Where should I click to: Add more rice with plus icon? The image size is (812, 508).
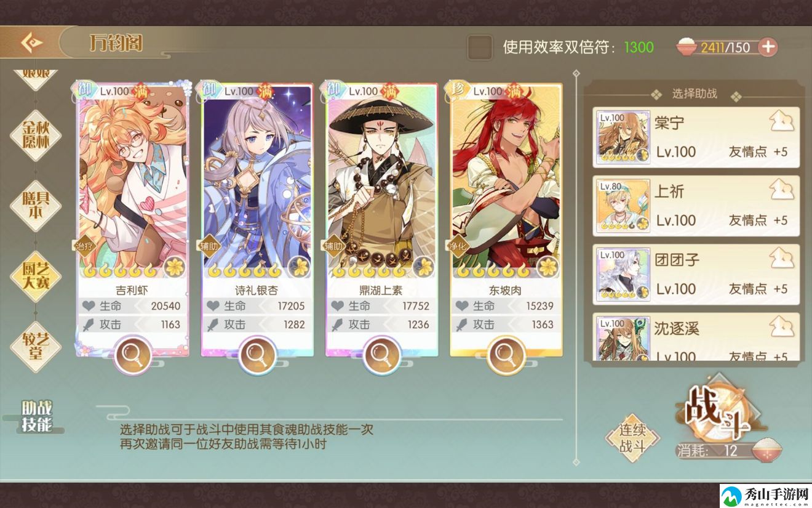[x=768, y=47]
